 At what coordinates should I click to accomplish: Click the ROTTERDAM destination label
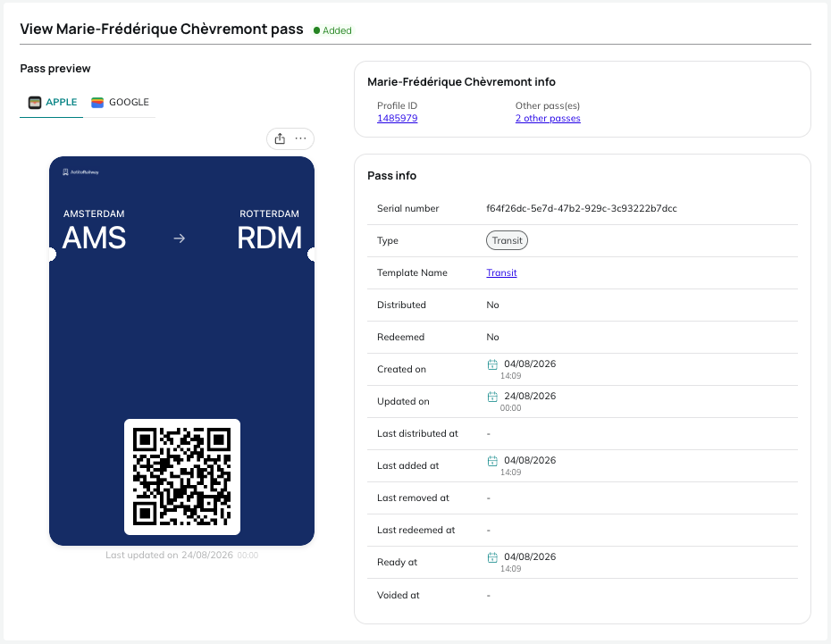269,213
